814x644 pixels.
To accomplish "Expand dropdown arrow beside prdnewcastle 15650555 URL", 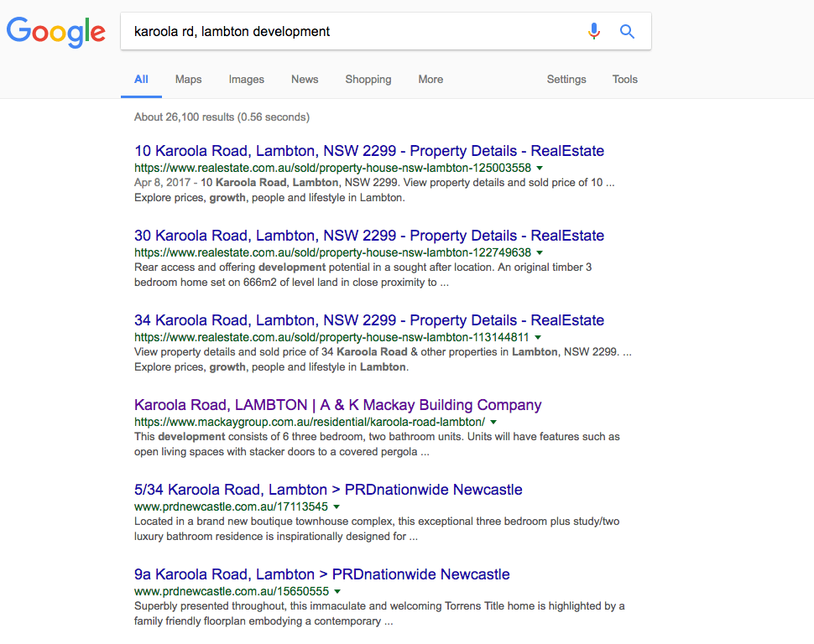I will point(337,591).
